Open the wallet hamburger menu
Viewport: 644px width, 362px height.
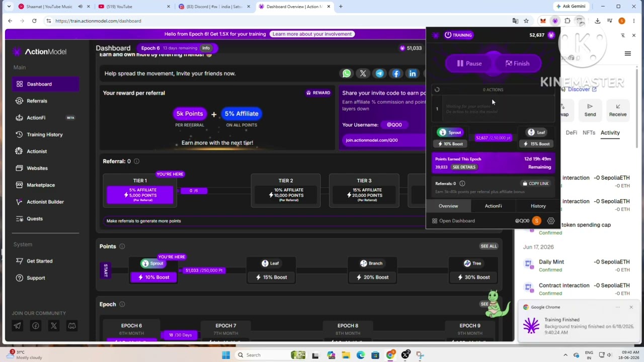(627, 53)
